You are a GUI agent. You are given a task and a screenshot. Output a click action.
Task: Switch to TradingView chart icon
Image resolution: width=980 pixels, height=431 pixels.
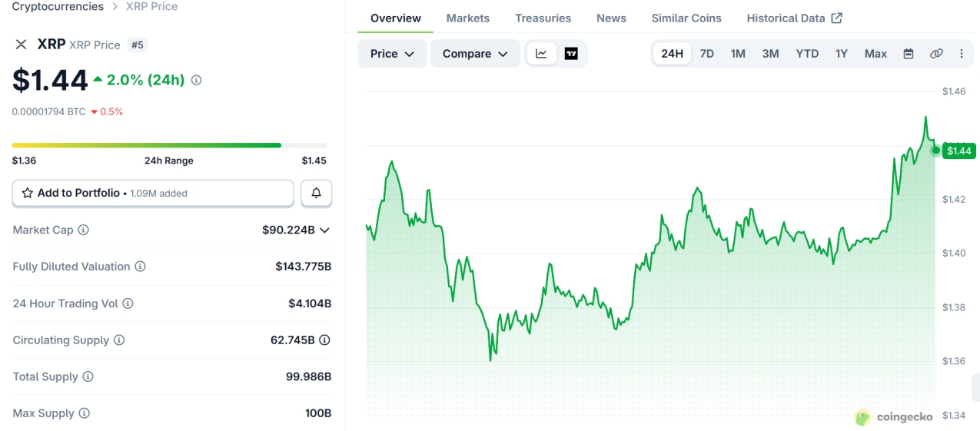571,54
